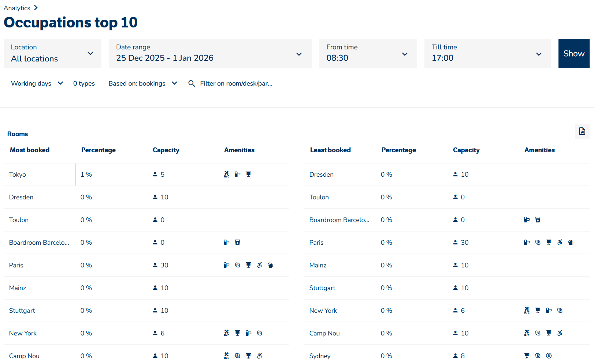The image size is (594, 364).
Task: Expand the Working days filter
Action: tap(37, 84)
